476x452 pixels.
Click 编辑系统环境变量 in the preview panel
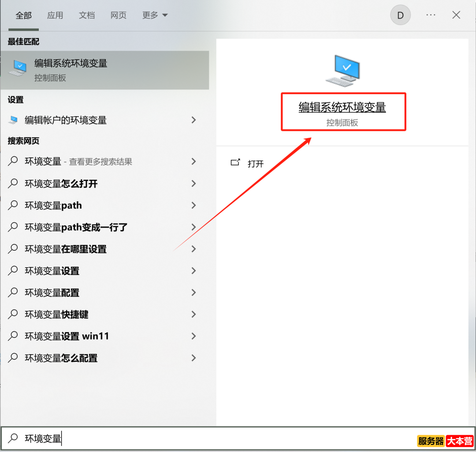pos(343,107)
